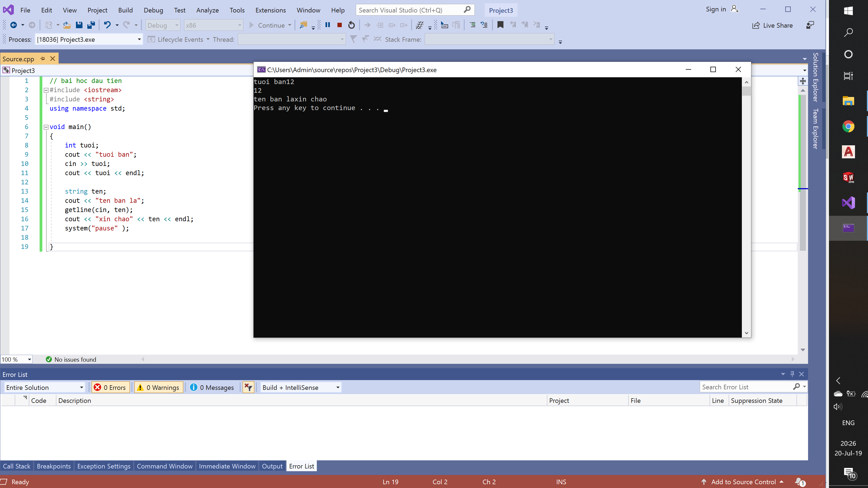Toggle the 0 Errors filter
Image resolution: width=868 pixels, height=488 pixels.
[x=110, y=387]
